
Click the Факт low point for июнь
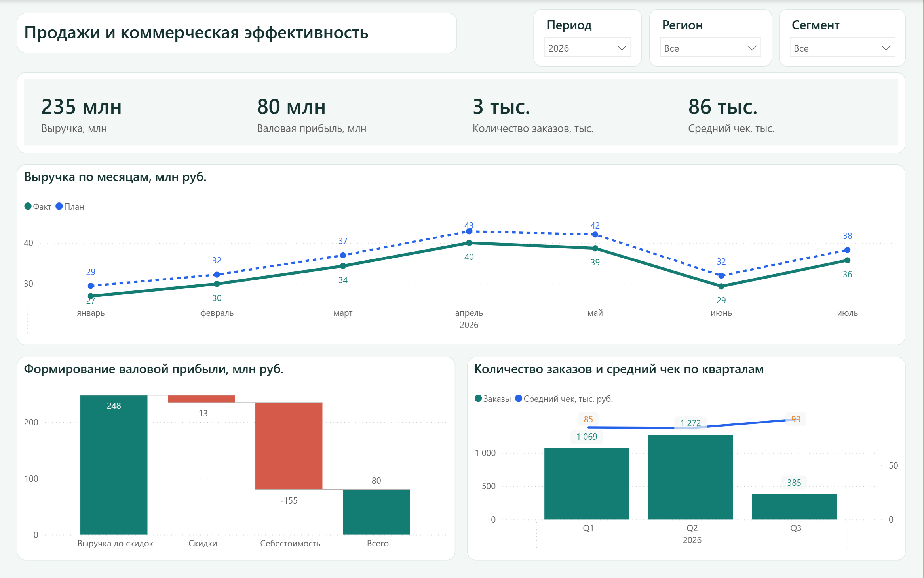coord(721,286)
